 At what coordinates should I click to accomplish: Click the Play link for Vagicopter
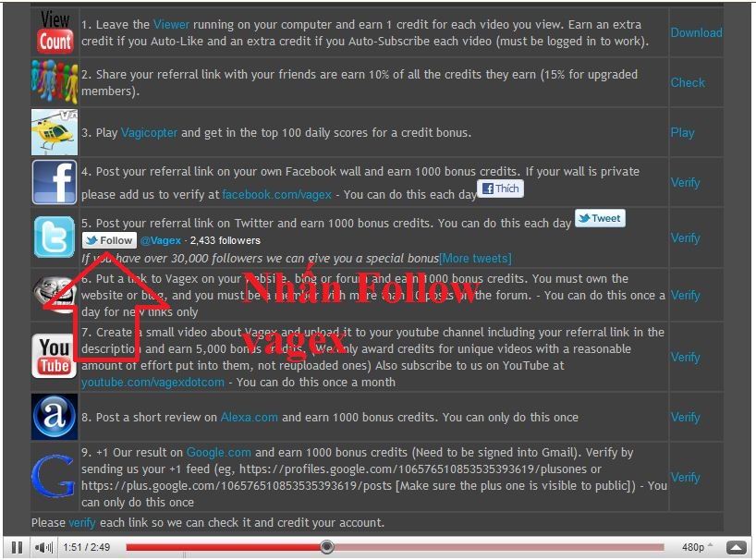[x=682, y=132]
